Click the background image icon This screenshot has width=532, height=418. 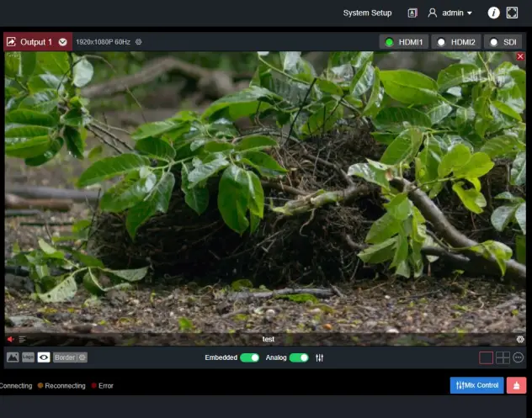[x=13, y=357]
